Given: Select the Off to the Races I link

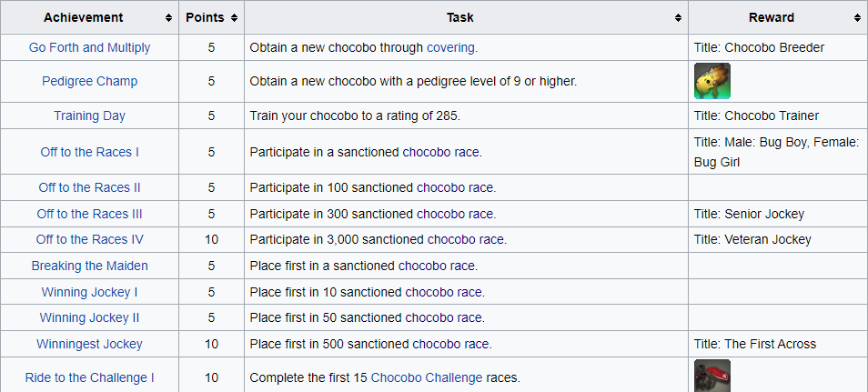Looking at the screenshot, I should tap(90, 152).
